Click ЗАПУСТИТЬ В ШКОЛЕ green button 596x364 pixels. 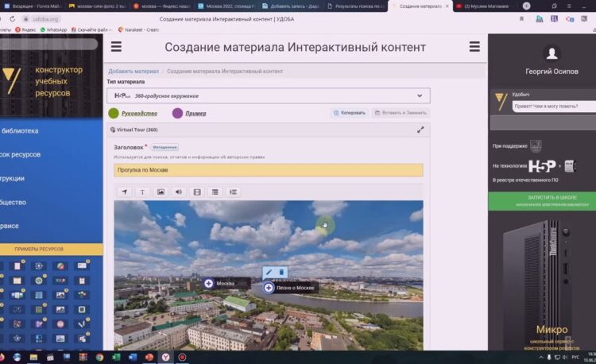pyautogui.click(x=540, y=199)
